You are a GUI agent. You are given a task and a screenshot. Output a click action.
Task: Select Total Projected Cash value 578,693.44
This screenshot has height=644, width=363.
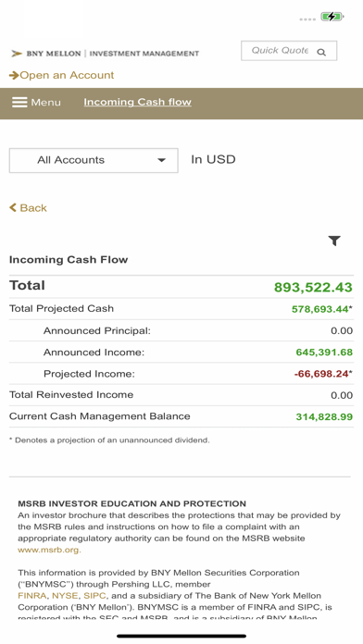319,309
